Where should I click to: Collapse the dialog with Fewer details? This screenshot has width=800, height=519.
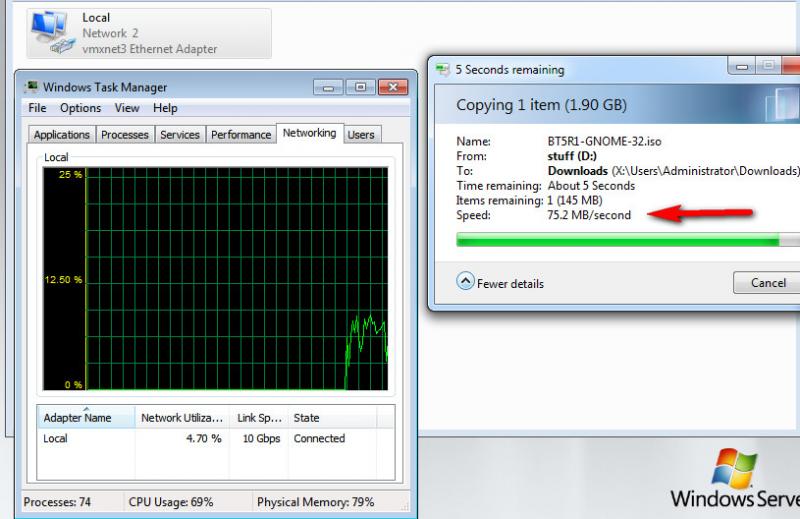coord(500,282)
